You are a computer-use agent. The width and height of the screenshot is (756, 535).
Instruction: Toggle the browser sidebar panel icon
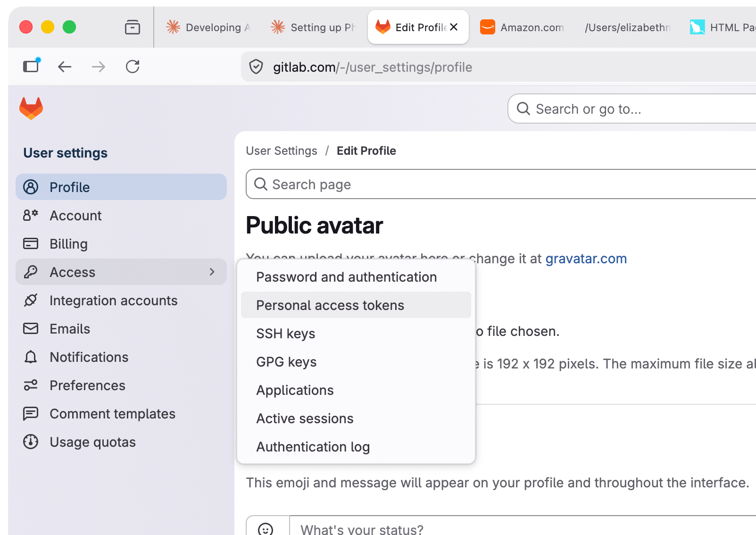point(32,66)
